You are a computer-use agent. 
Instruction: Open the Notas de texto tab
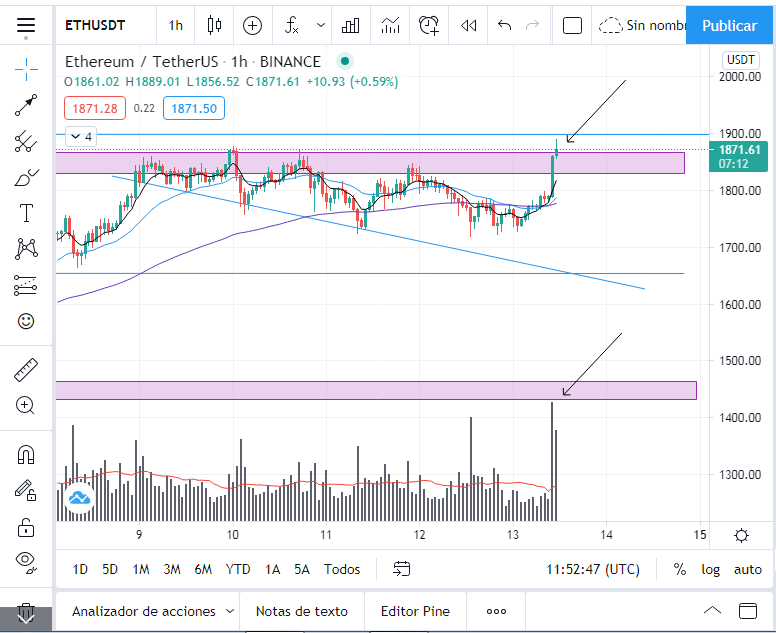(x=302, y=612)
